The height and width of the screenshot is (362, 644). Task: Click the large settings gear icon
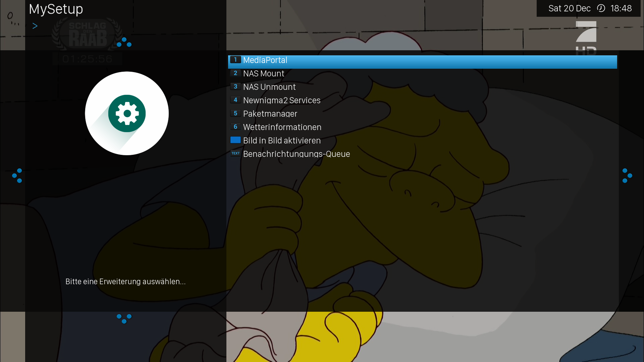pyautogui.click(x=127, y=113)
